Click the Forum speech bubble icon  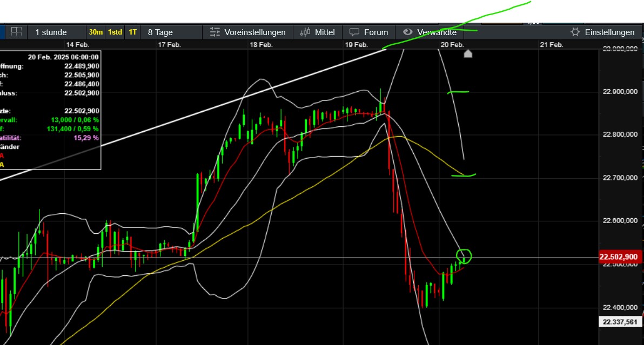click(x=354, y=32)
